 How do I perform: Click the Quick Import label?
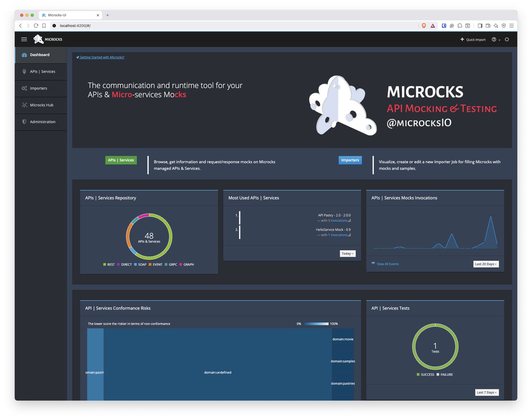(476, 39)
